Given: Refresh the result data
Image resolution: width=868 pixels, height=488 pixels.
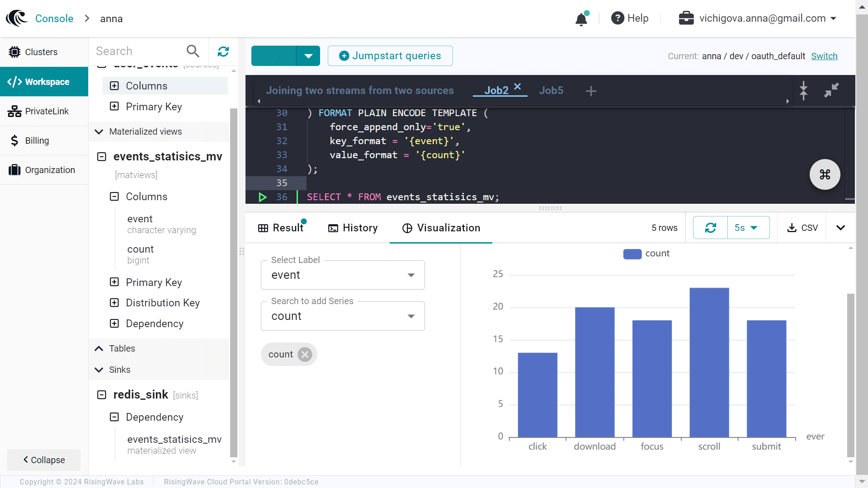Looking at the screenshot, I should 710,228.
